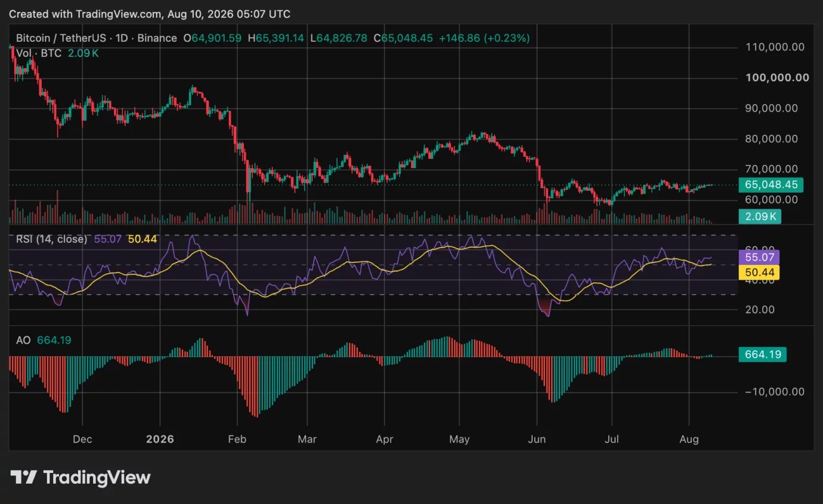Click the "Dec" time axis label

[x=82, y=439]
